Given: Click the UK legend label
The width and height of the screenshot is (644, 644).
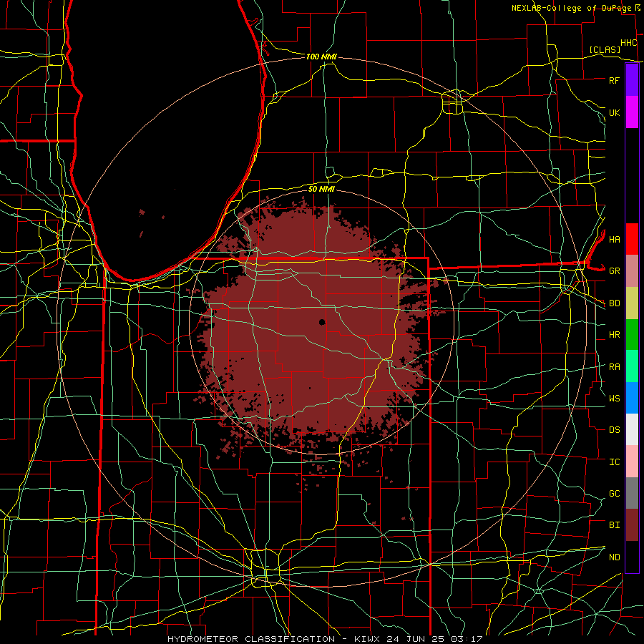Looking at the screenshot, I should click(x=614, y=112).
